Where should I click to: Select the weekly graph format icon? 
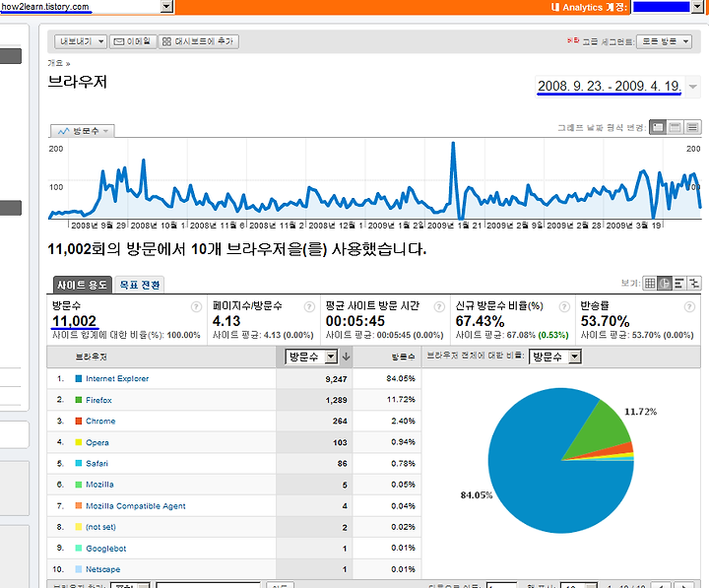pos(675,128)
